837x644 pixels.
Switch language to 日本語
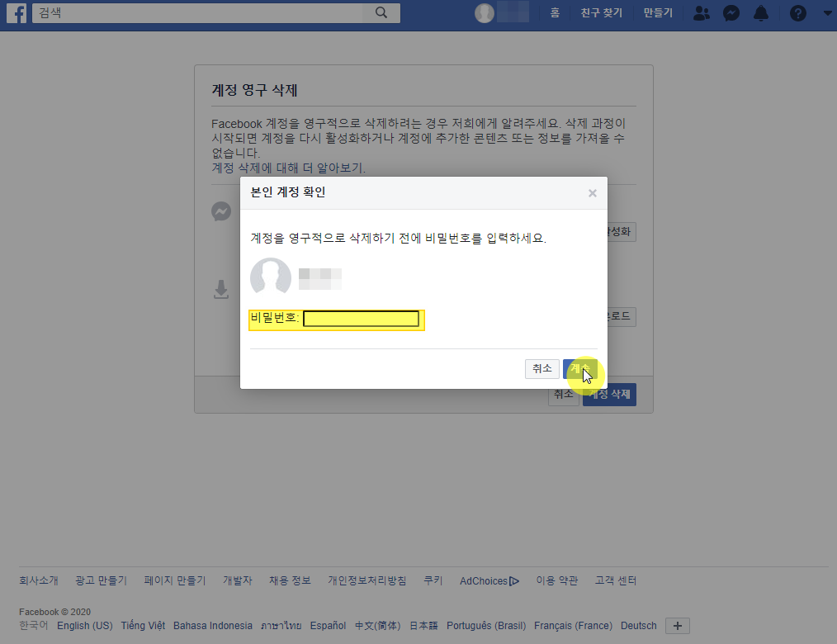[423, 626]
